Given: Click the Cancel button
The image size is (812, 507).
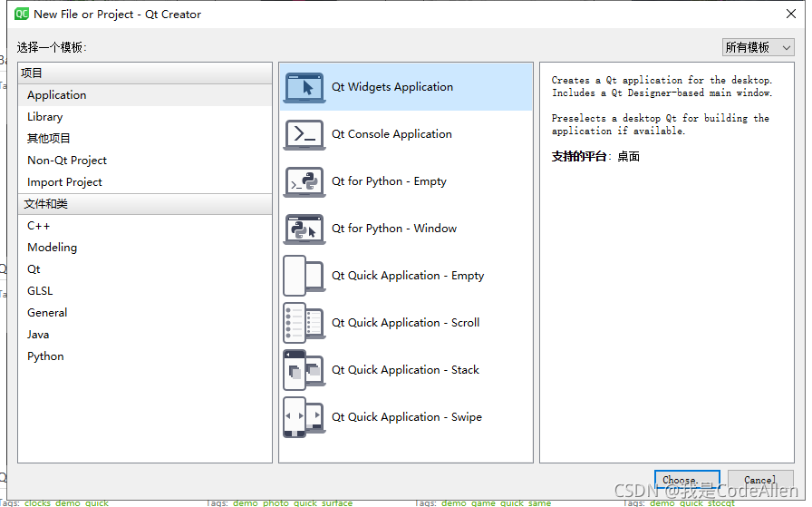Looking at the screenshot, I should tap(760, 480).
